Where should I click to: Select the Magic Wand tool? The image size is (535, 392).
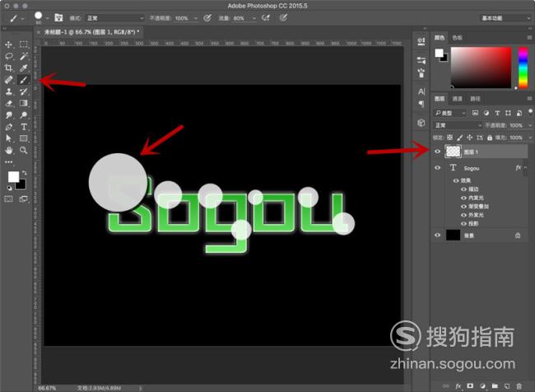[24, 56]
